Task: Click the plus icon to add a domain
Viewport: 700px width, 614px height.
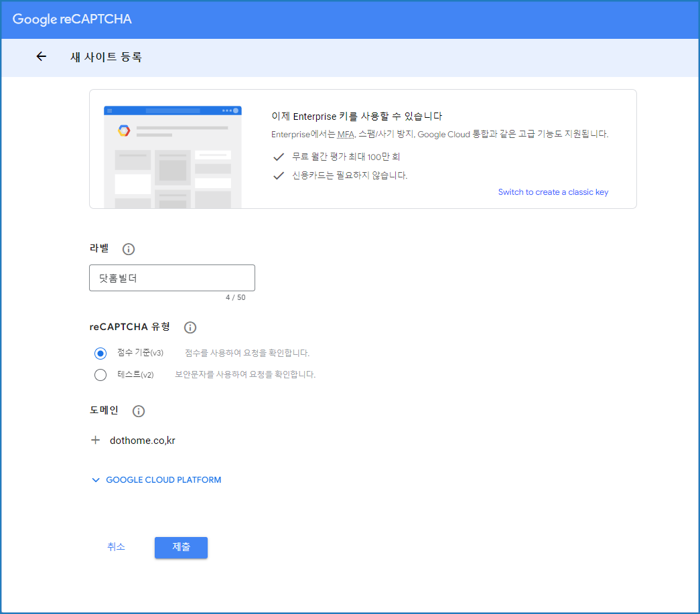Action: click(95, 440)
